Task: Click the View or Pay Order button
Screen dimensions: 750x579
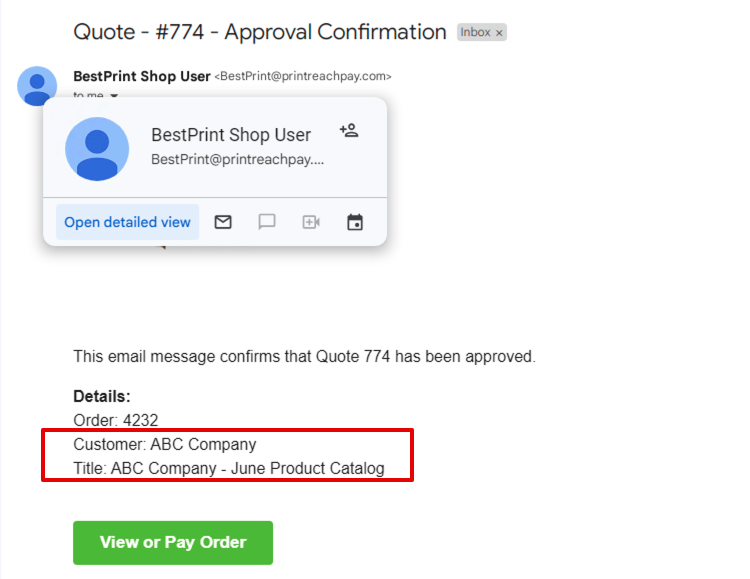Action: point(173,543)
